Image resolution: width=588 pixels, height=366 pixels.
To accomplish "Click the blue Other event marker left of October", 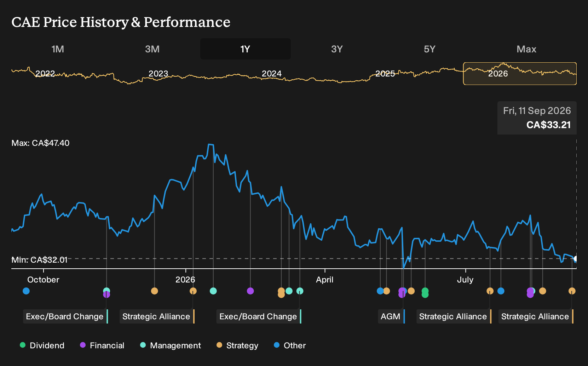I will (26, 291).
